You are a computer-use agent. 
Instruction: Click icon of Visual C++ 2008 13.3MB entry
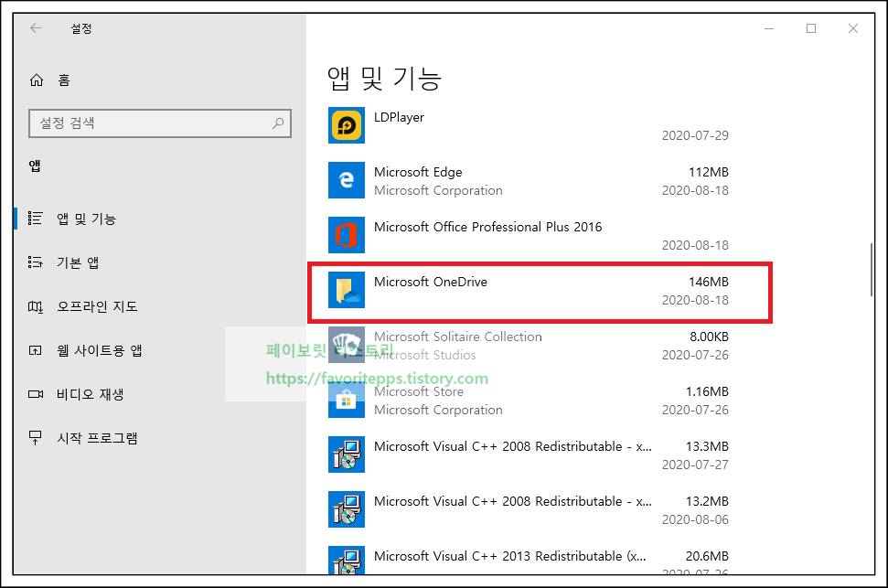(x=347, y=454)
